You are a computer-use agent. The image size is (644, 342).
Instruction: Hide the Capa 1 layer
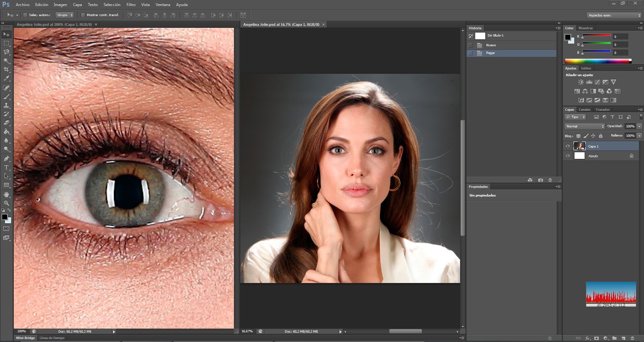tap(568, 146)
